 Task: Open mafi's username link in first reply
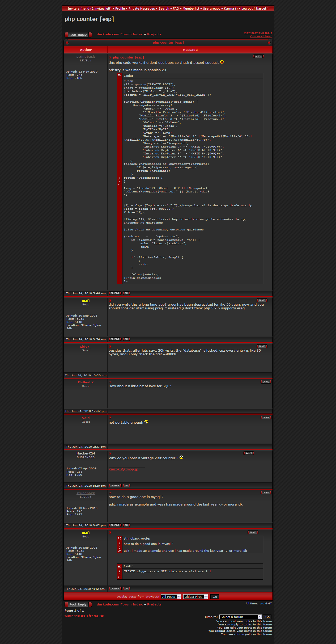click(x=86, y=301)
